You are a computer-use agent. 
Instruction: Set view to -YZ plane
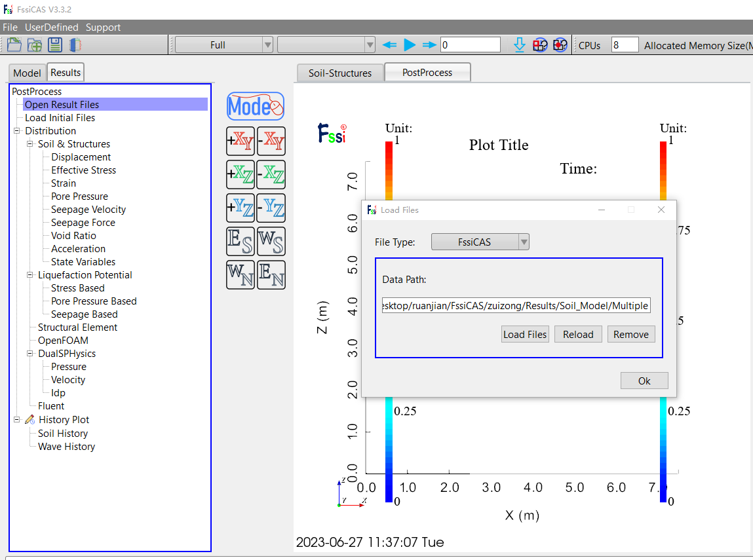click(271, 208)
